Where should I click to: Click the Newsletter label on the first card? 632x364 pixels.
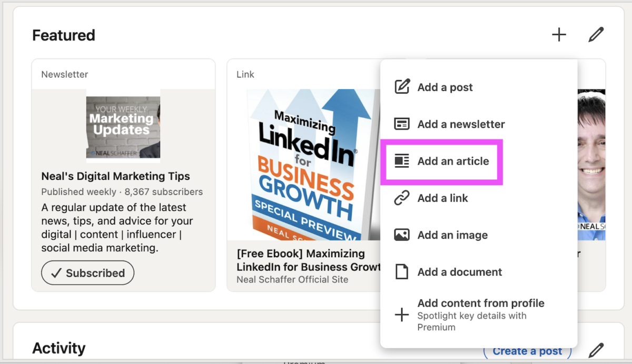pos(65,74)
